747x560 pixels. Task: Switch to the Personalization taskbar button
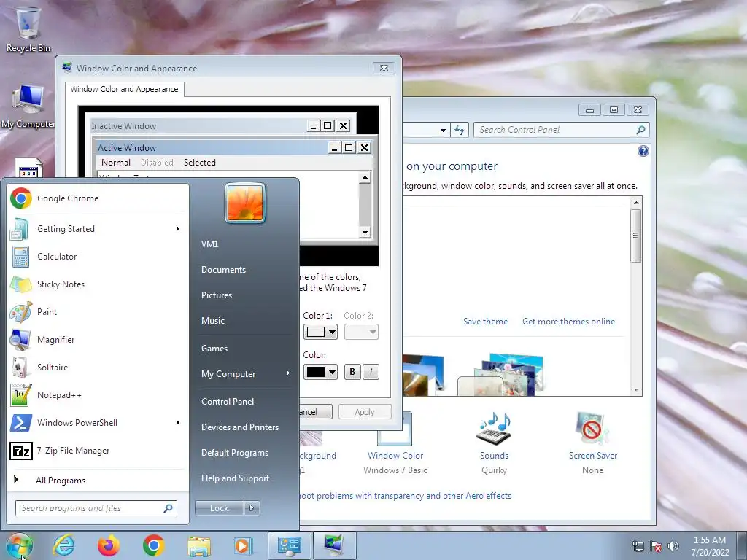(334, 545)
